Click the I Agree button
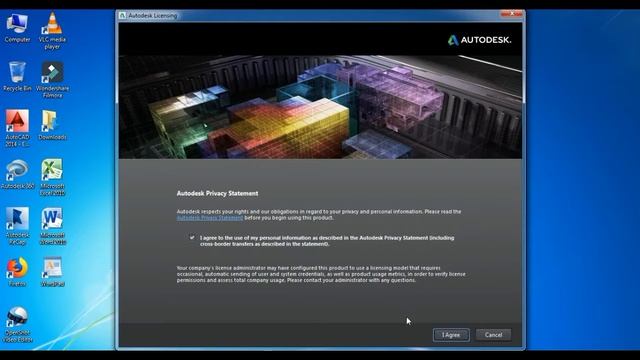The height and width of the screenshot is (360, 640). coord(451,335)
